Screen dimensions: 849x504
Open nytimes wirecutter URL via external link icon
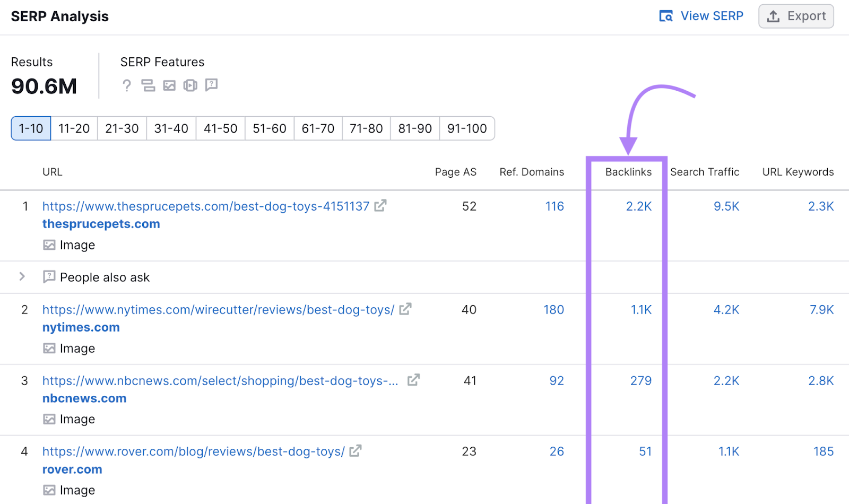pyautogui.click(x=406, y=309)
